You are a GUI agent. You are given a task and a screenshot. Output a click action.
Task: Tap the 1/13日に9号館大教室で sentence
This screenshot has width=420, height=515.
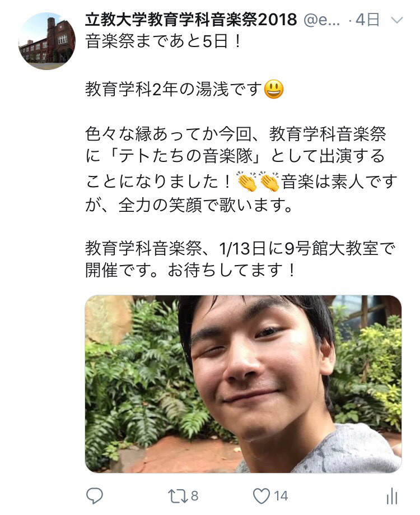[x=307, y=249]
